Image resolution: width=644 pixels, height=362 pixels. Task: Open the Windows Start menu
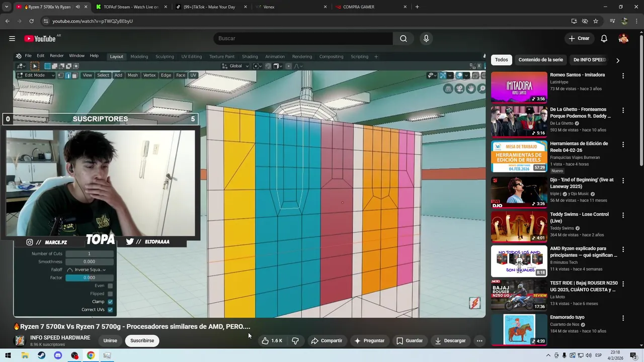point(8,355)
